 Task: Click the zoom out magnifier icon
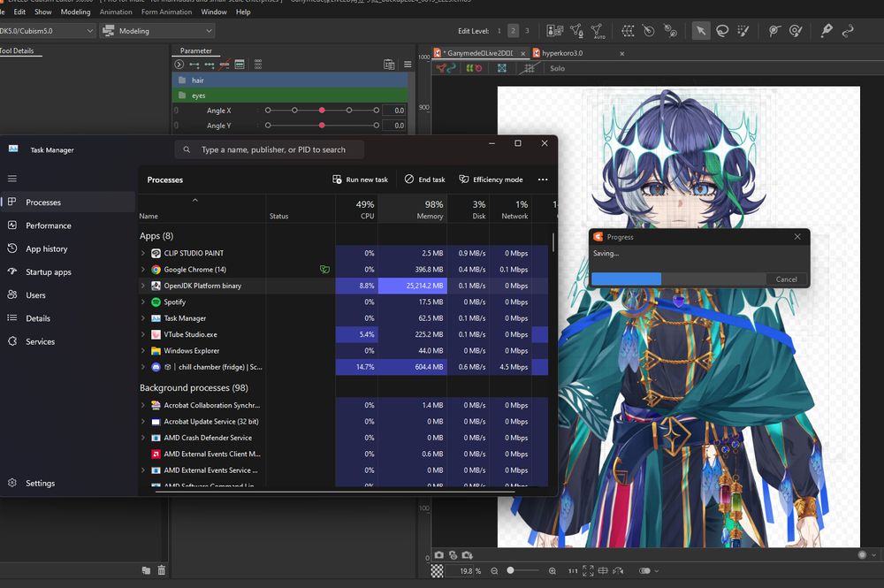click(494, 571)
